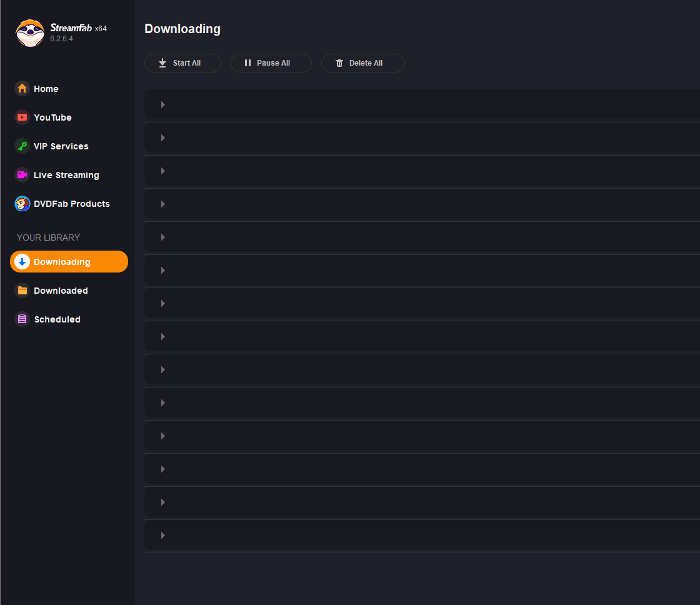Screen dimensions: 700x605
Task: Open the YouTube section label
Action: tap(52, 117)
